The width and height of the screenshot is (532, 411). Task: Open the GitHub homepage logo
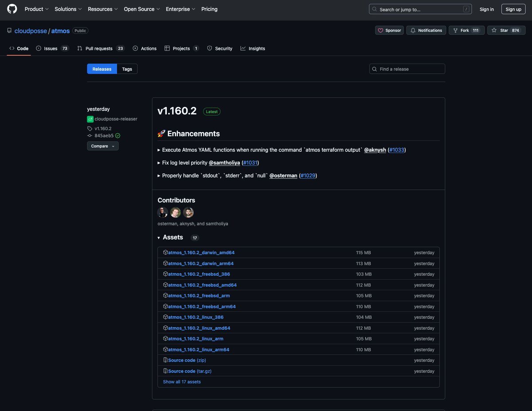pyautogui.click(x=12, y=9)
